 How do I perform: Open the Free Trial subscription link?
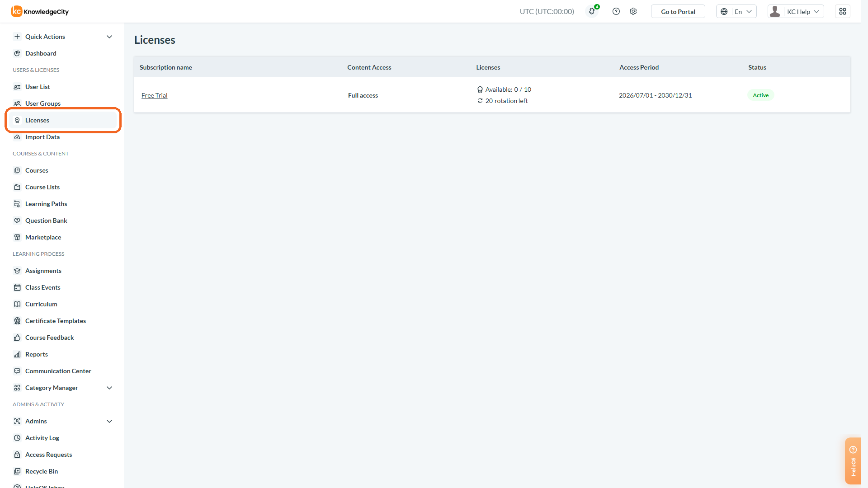tap(154, 95)
